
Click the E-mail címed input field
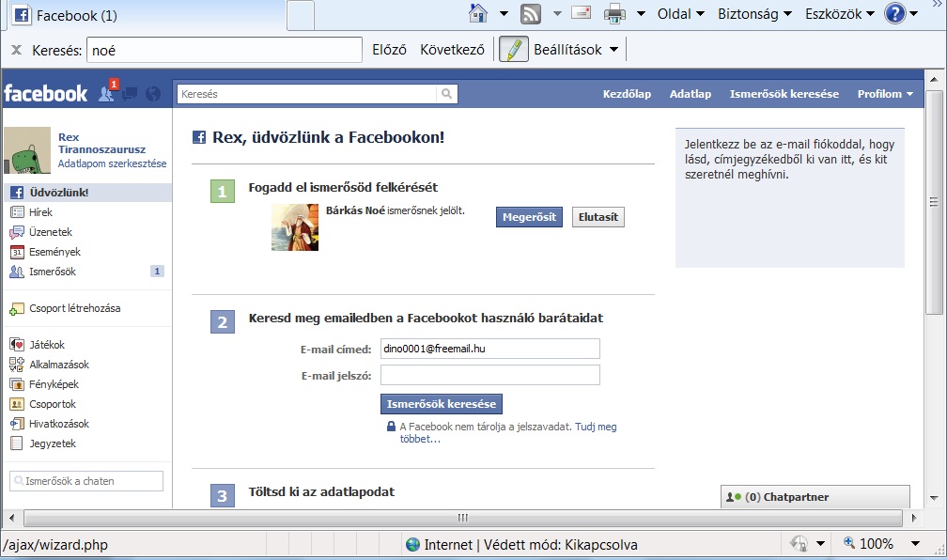pyautogui.click(x=489, y=349)
